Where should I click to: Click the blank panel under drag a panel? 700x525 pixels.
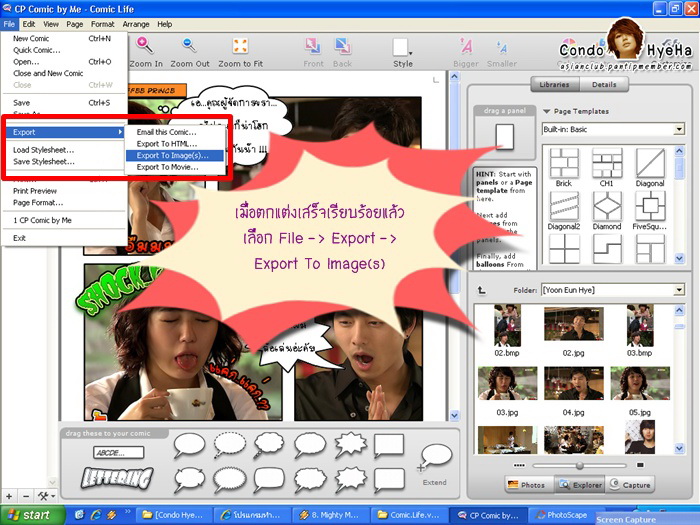504,137
